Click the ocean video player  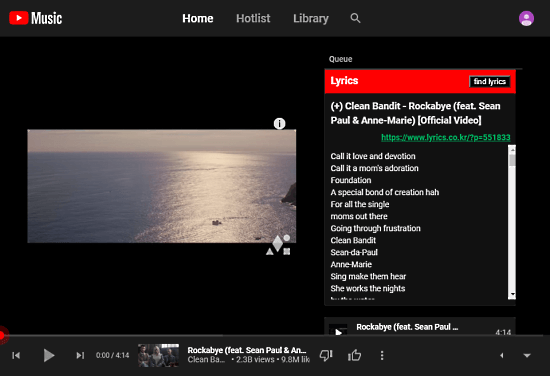pyautogui.click(x=162, y=186)
